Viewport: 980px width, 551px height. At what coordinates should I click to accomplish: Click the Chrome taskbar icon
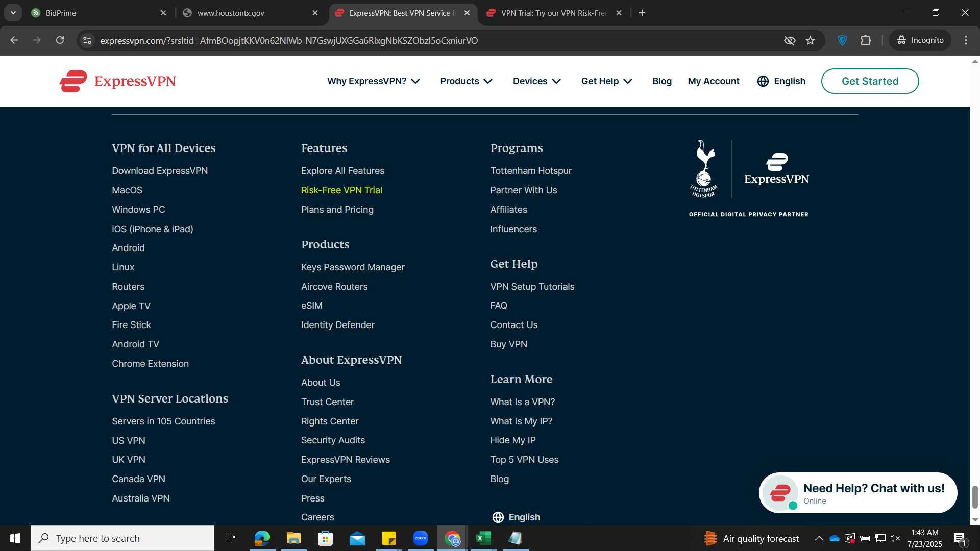[x=452, y=538]
